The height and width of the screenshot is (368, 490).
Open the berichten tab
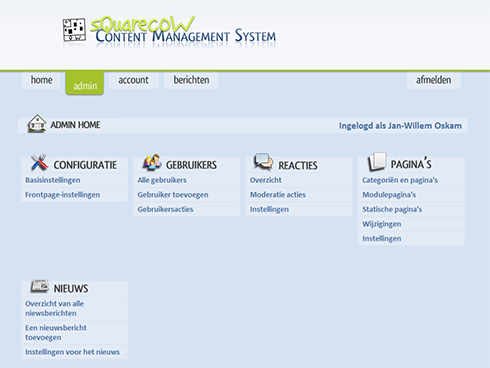pyautogui.click(x=191, y=80)
